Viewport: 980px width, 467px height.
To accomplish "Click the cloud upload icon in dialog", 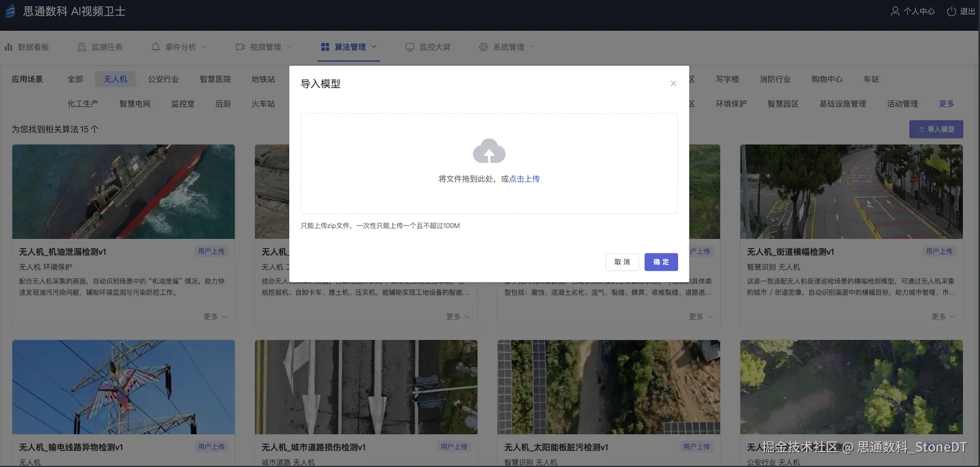I will (x=489, y=151).
